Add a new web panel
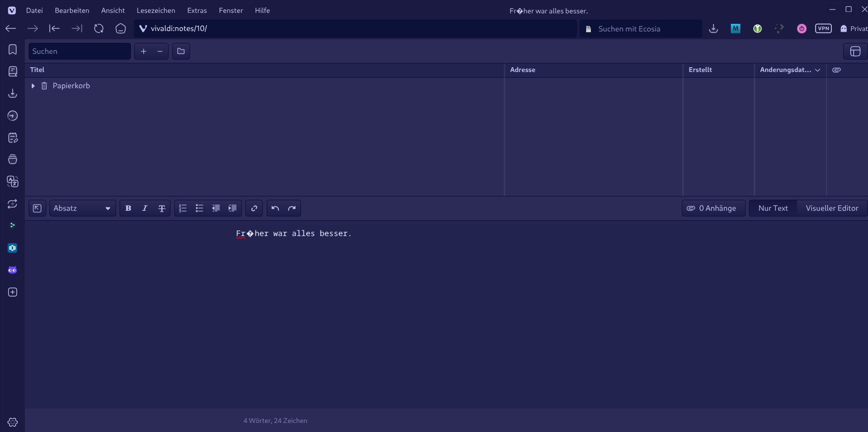The height and width of the screenshot is (432, 868). (12, 292)
